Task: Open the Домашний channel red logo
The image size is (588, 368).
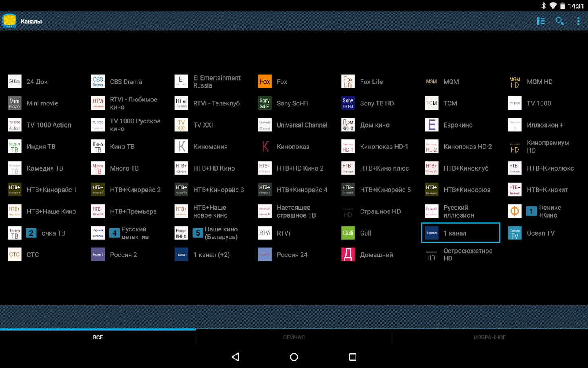Action: (x=348, y=255)
